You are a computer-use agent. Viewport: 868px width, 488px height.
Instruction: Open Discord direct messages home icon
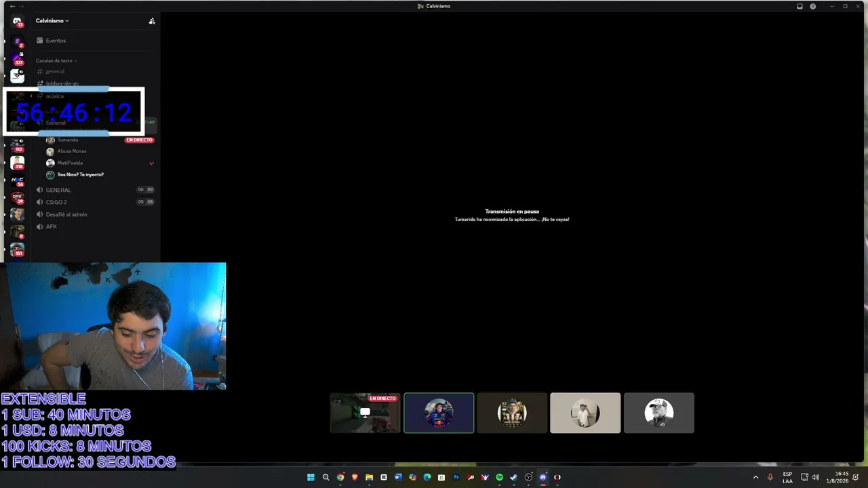point(18,21)
